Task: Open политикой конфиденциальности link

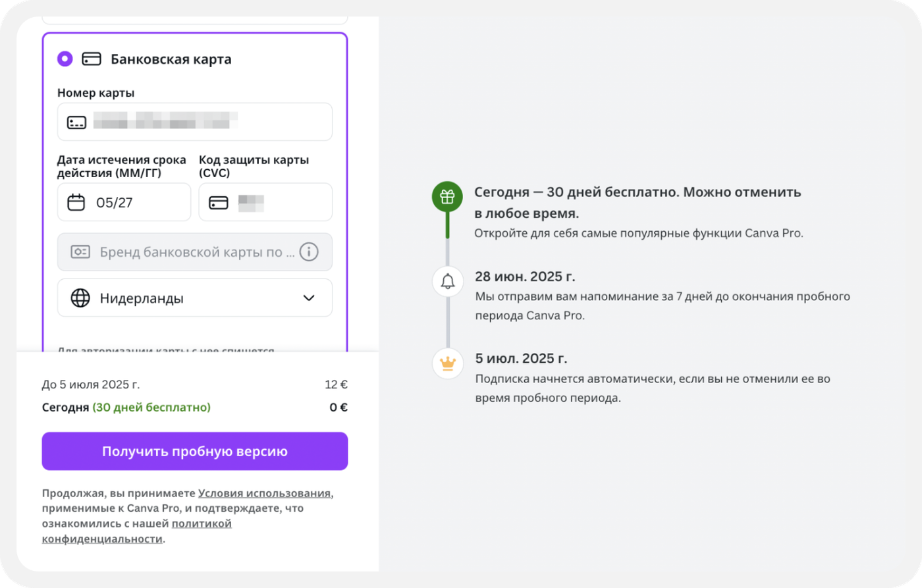Action: coord(137,531)
